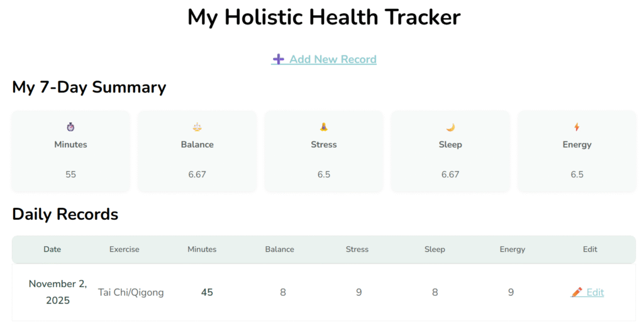The height and width of the screenshot is (326, 644).
Task: Select the Minutes summary card
Action: [x=70, y=151]
